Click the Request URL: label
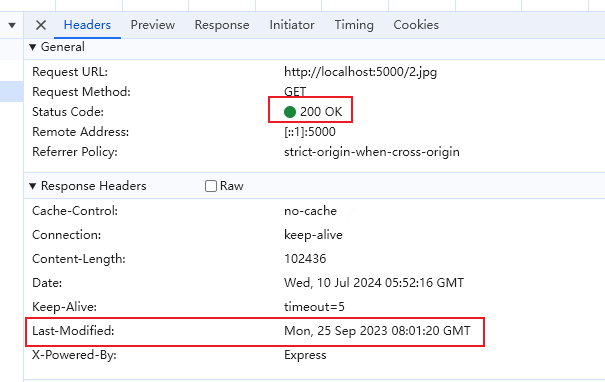 click(70, 72)
